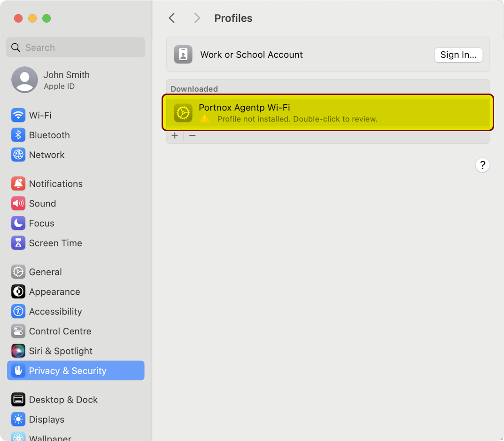Click the Profiles page title
This screenshot has height=441, width=504.
click(x=233, y=18)
